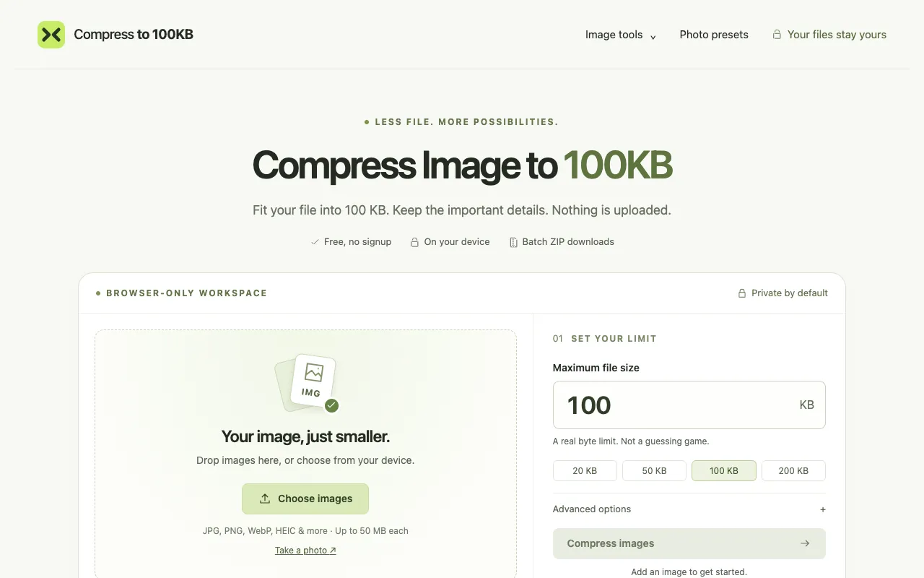The image size is (924, 578).
Task: Click the Less file. More possibilities. tagline
Action: point(466,122)
